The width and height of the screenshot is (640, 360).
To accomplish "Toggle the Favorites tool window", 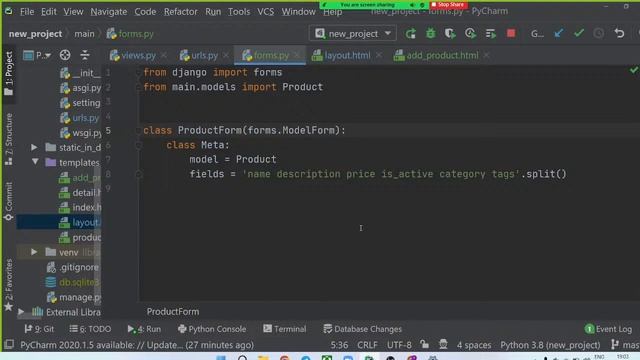I will (9, 284).
